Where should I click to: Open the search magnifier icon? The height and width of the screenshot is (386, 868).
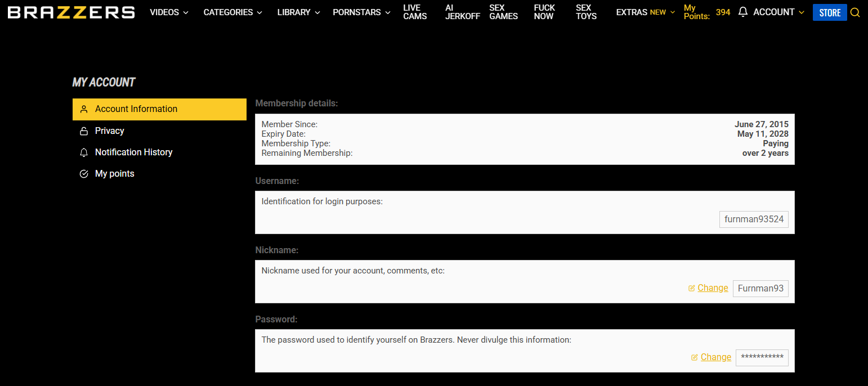click(855, 12)
